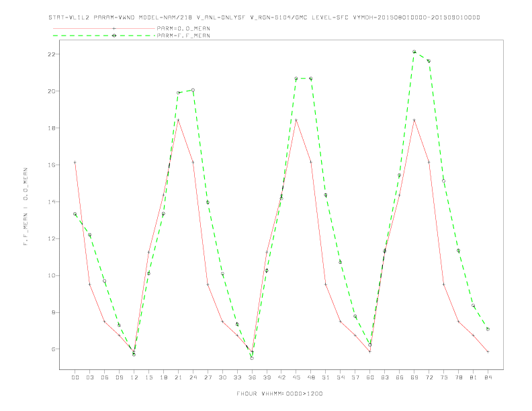Click y-axis tick label 16

click(x=52, y=165)
